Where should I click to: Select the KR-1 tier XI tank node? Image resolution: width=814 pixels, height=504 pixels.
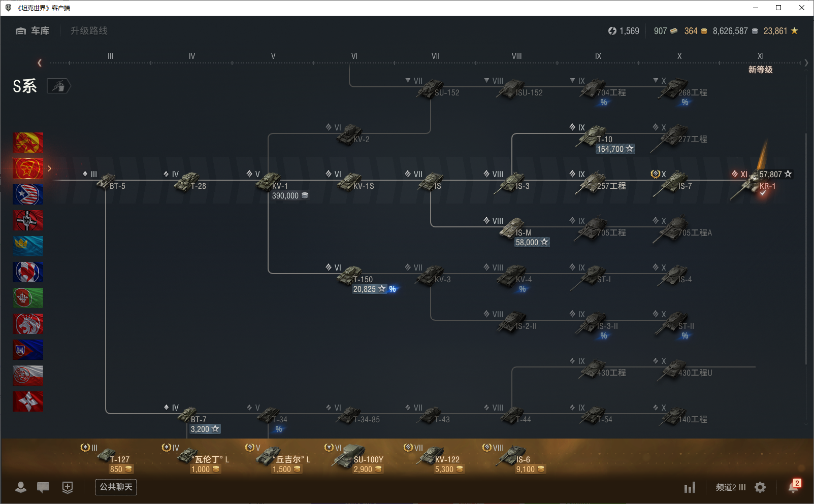(747, 186)
